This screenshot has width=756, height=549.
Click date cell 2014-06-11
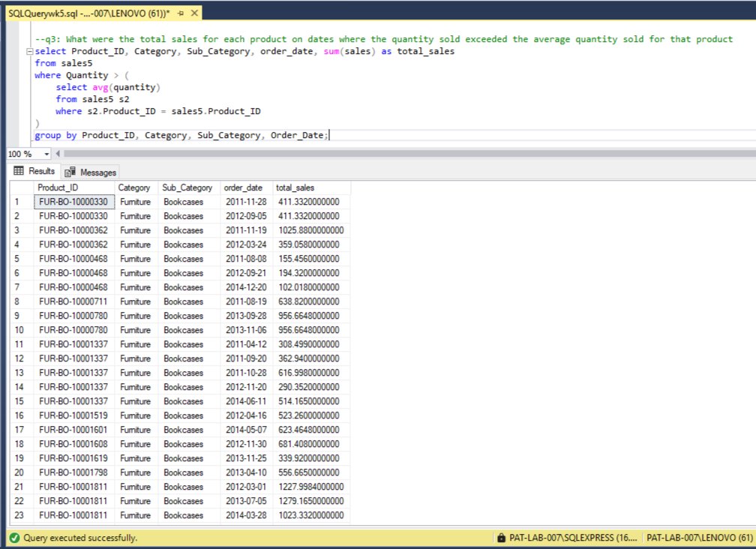click(246, 401)
